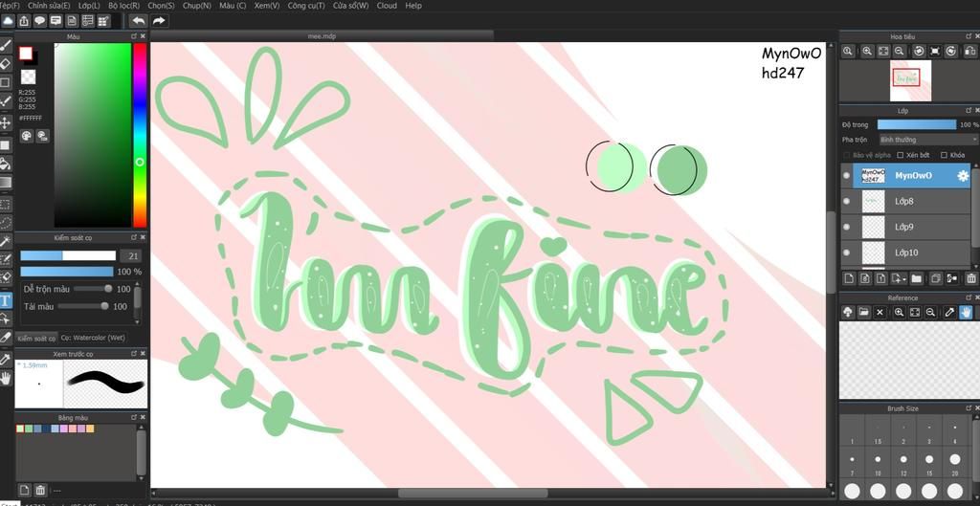Select the rectangular Select tool
This screenshot has height=506, width=980.
point(5,205)
